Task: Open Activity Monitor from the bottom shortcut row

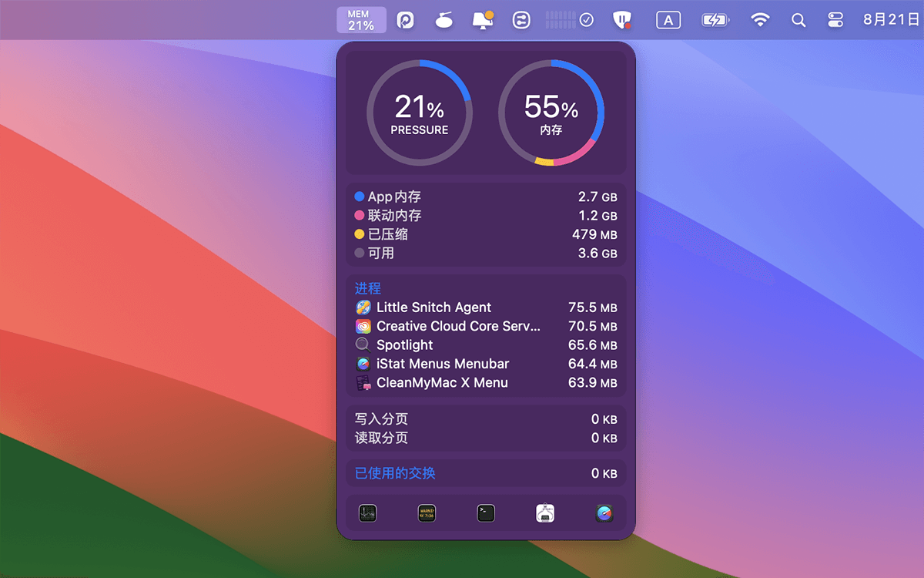Action: [x=367, y=513]
